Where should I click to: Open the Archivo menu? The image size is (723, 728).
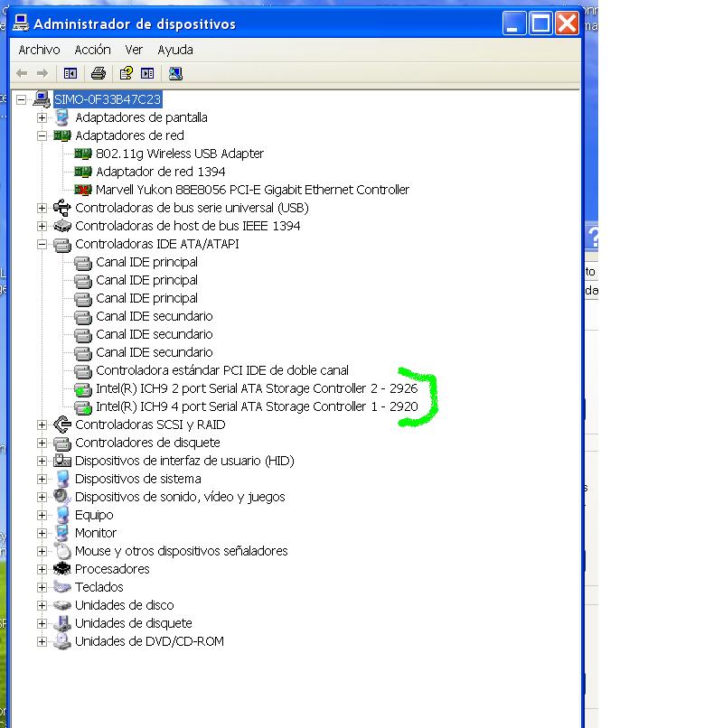(x=39, y=50)
